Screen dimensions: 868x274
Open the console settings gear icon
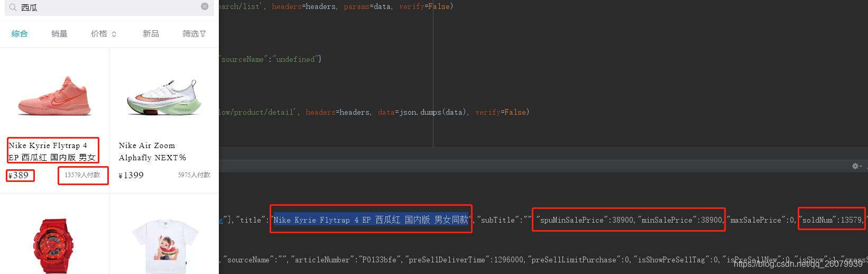(x=855, y=166)
